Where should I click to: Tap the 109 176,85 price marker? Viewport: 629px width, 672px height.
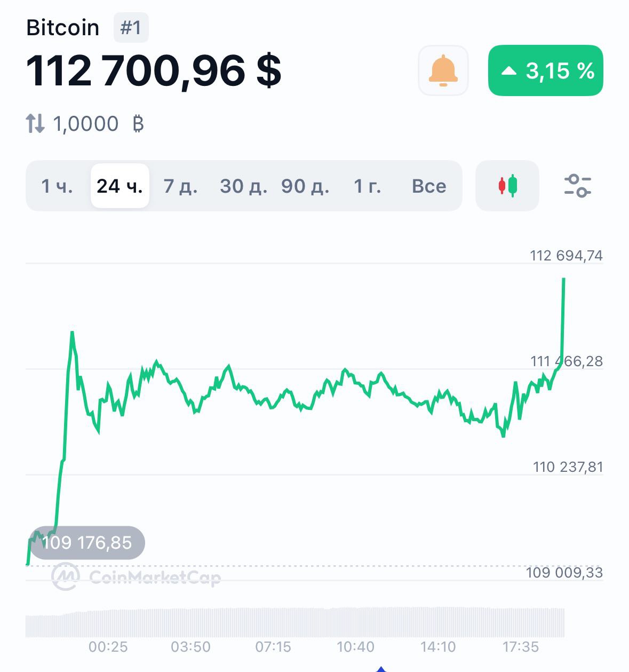(86, 543)
